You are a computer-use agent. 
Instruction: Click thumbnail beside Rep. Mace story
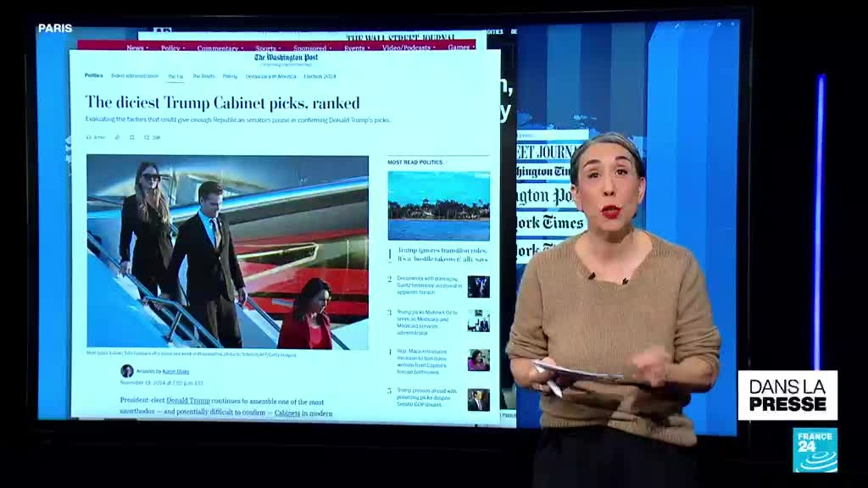[478, 359]
